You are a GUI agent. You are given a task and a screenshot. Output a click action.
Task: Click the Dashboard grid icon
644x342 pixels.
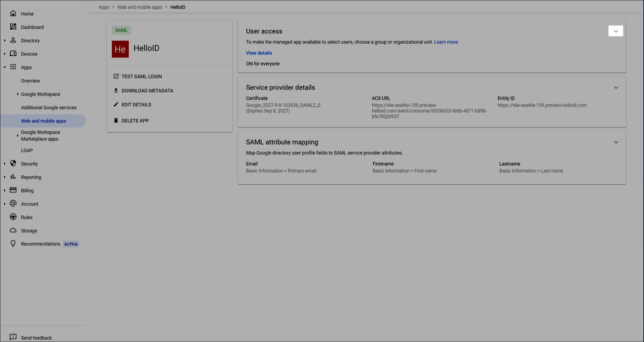(x=13, y=26)
